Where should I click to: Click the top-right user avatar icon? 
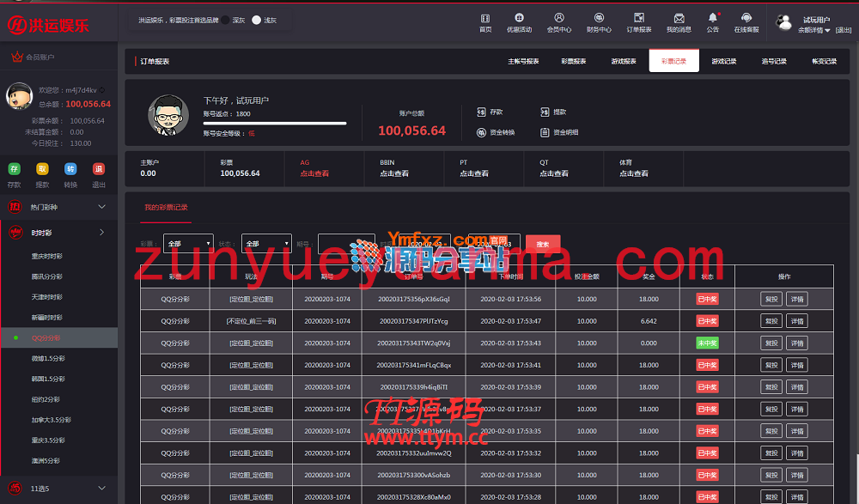click(x=784, y=22)
